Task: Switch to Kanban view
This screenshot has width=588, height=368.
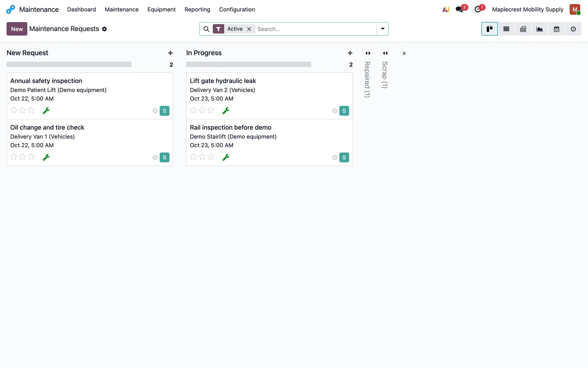Action: click(490, 29)
